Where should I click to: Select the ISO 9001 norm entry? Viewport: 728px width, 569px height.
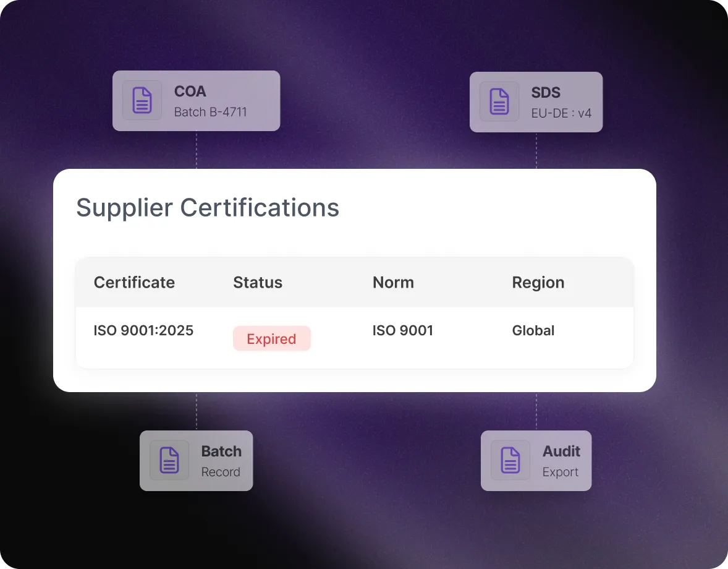[x=403, y=330]
